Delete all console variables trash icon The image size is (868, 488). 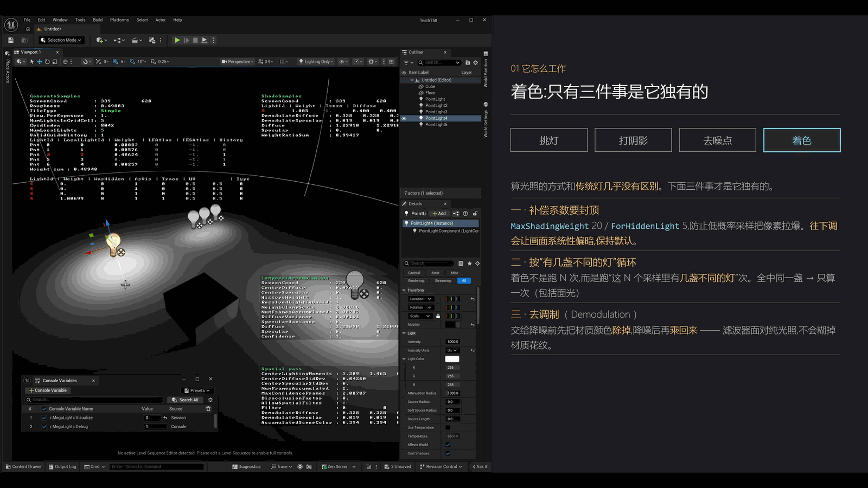[x=208, y=409]
